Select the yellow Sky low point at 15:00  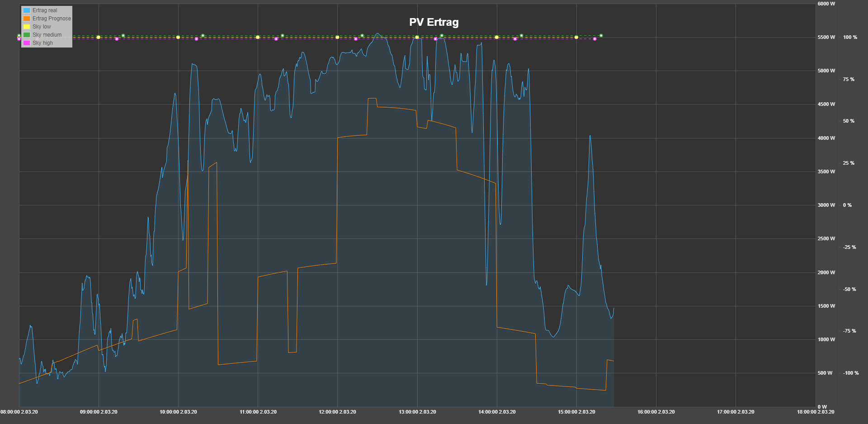576,37
